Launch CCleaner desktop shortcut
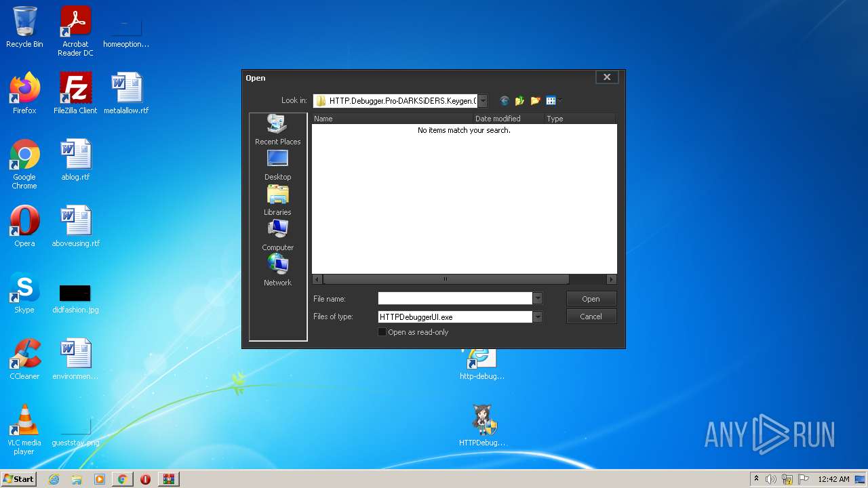This screenshot has height=488, width=868. [24, 359]
